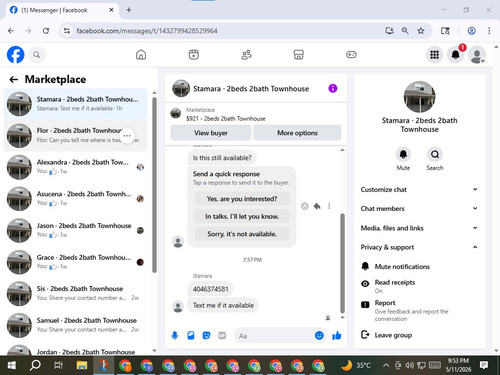This screenshot has height=375, width=500.
Task: Open the Jason conversation
Action: 75,230
